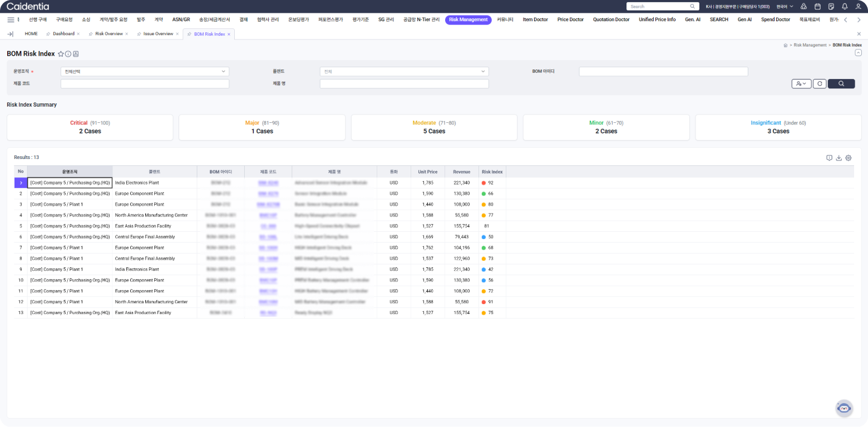Open grid settings gear icon
Viewport: 868px width, 427px height.
[849, 158]
